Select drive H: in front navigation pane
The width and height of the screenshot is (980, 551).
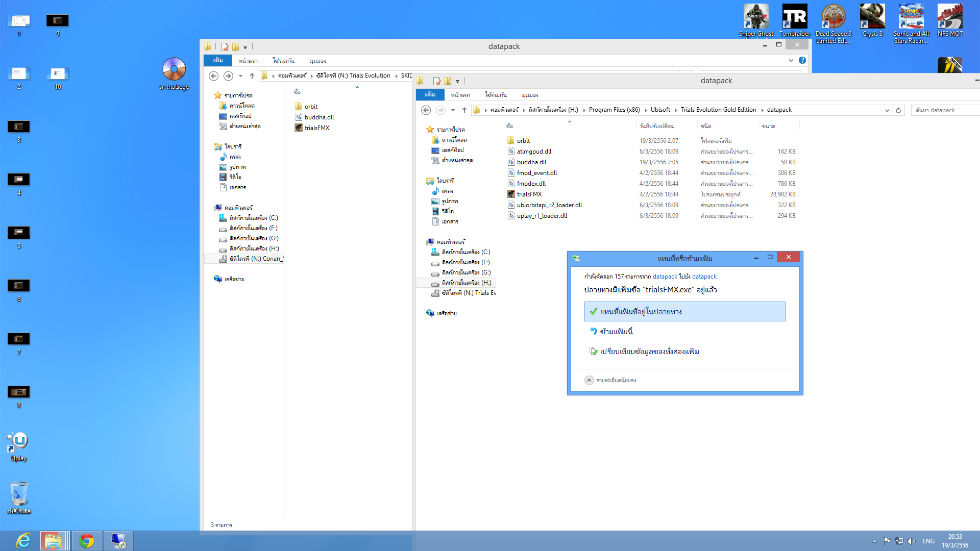coord(466,283)
